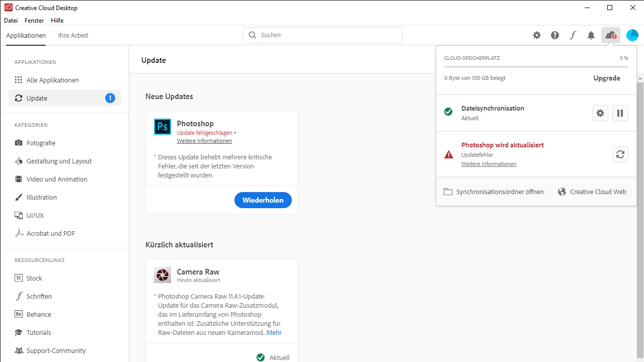Pause file synchronisation
This screenshot has height=362, width=644.
tap(620, 113)
